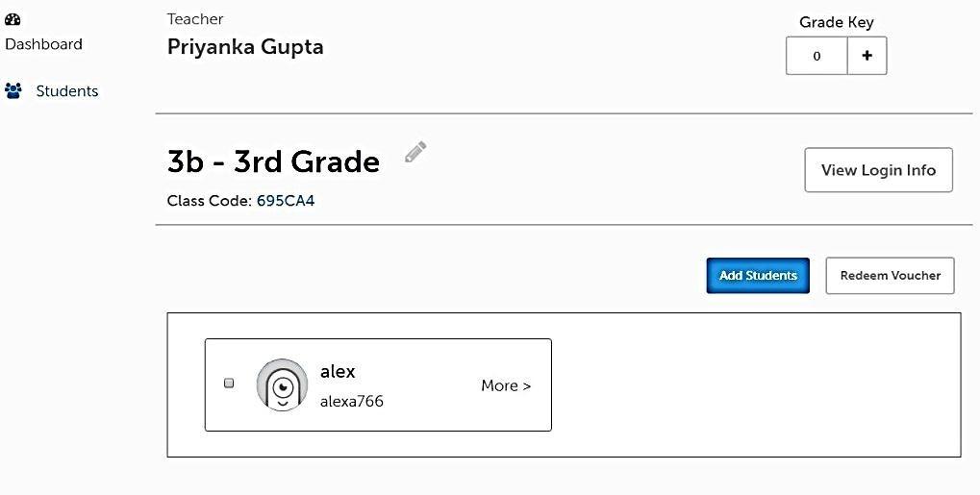
Task: Click teacher name Priyanka Gupta
Action: 245,47
